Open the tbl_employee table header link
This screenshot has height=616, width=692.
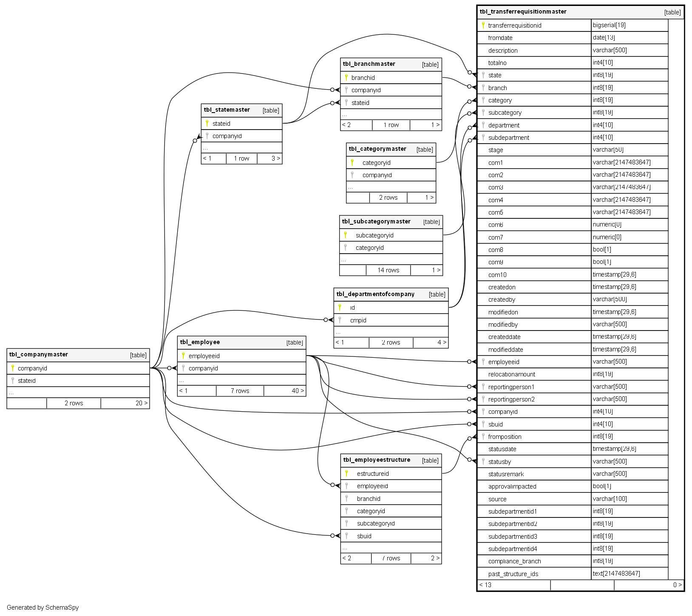200,342
